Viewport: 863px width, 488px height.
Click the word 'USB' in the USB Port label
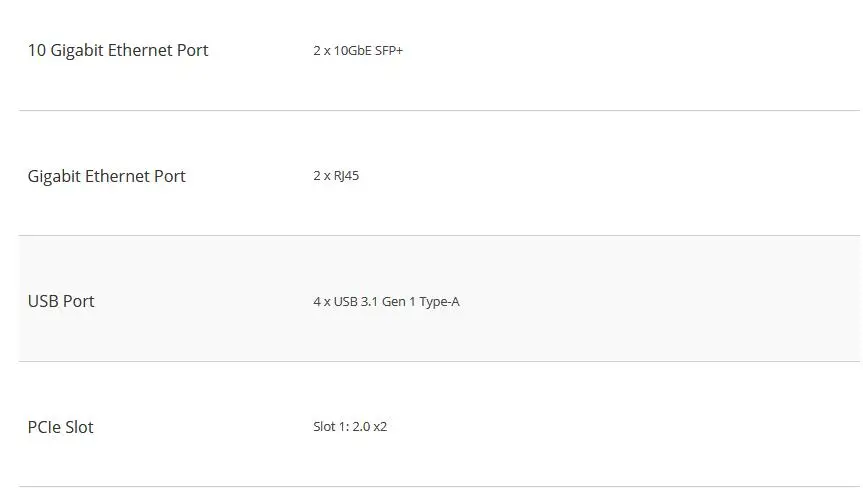point(43,301)
